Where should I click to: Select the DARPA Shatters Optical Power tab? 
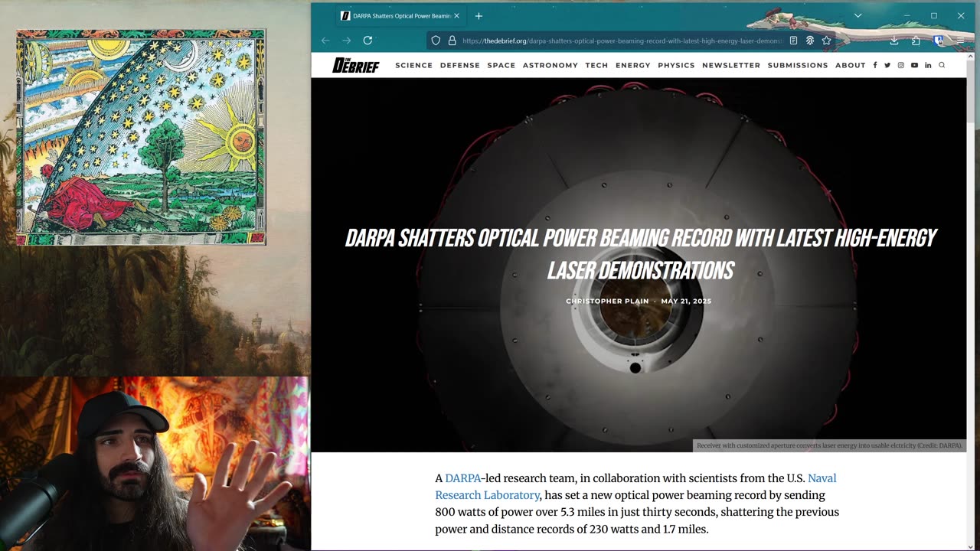tap(400, 16)
